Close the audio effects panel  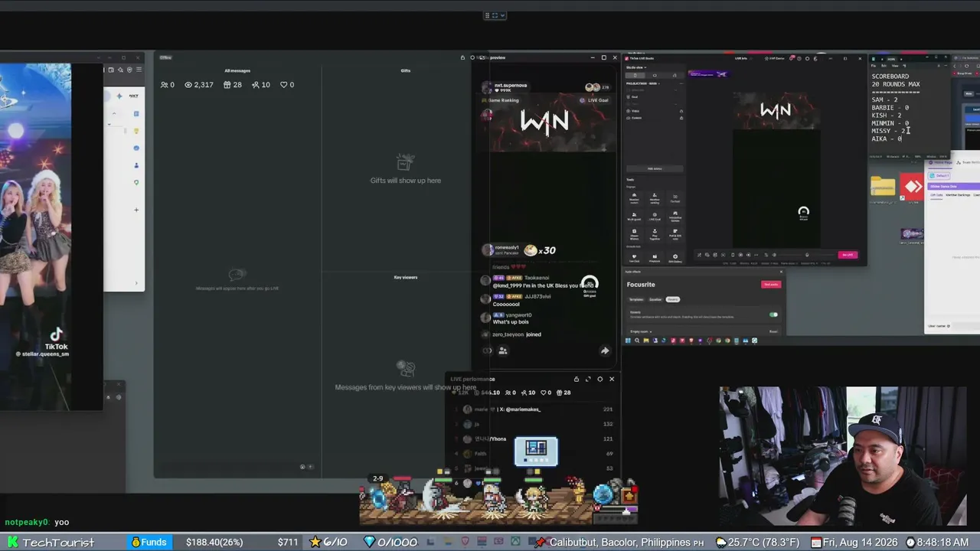coord(781,272)
